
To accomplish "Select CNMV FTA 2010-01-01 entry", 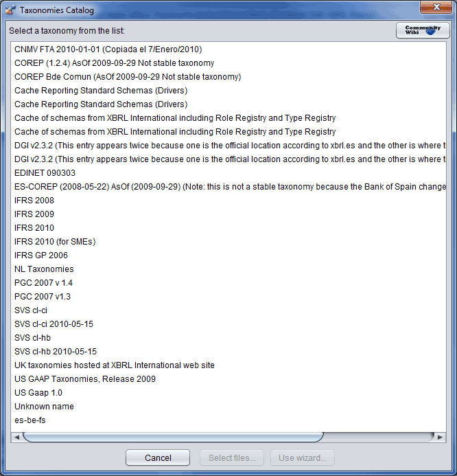I will [228, 49].
